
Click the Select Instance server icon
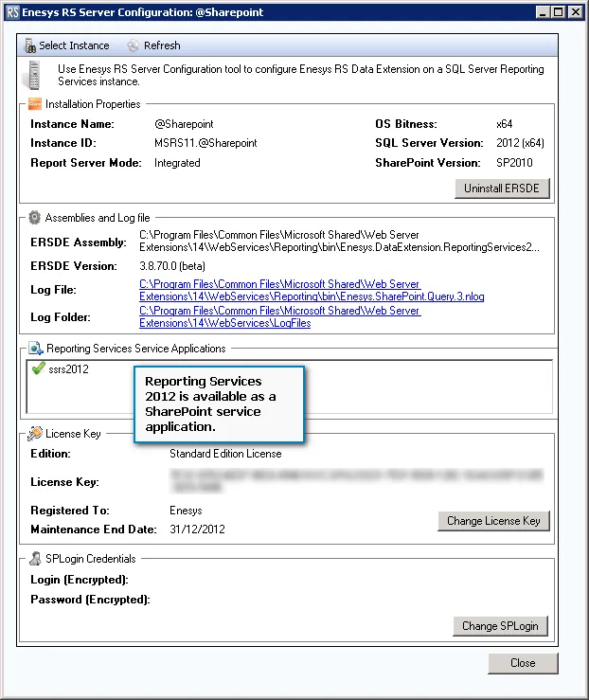point(30,45)
